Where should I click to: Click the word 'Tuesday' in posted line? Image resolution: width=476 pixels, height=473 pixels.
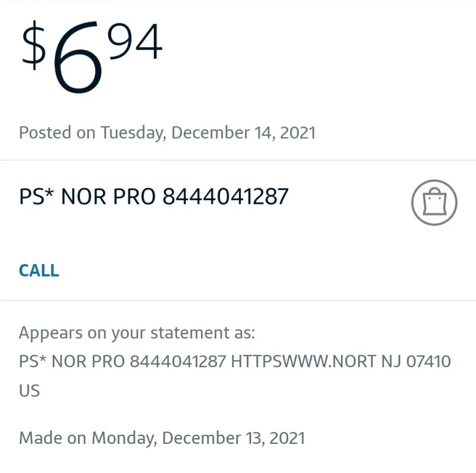click(x=133, y=133)
